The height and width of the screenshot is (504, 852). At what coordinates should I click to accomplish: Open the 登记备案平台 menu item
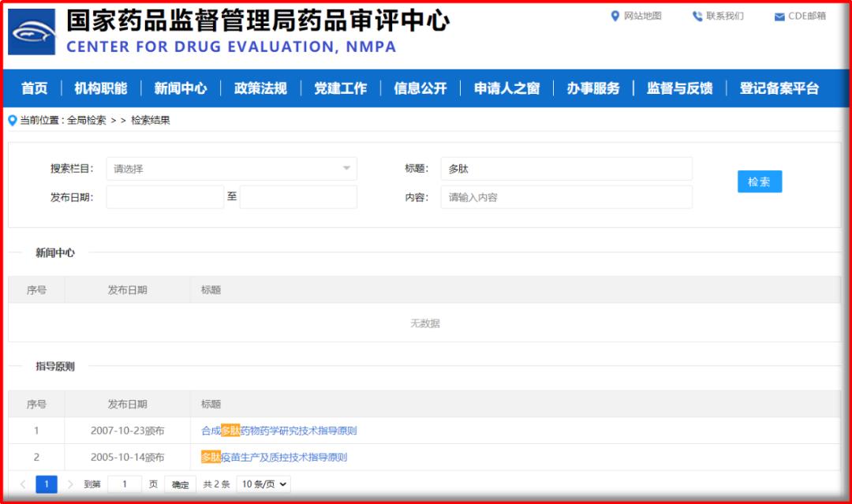(778, 88)
